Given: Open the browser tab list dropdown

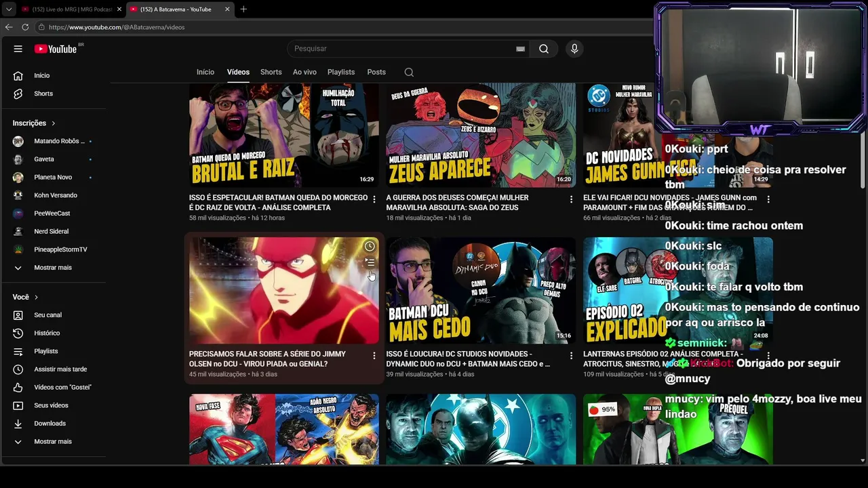Looking at the screenshot, I should [9, 9].
